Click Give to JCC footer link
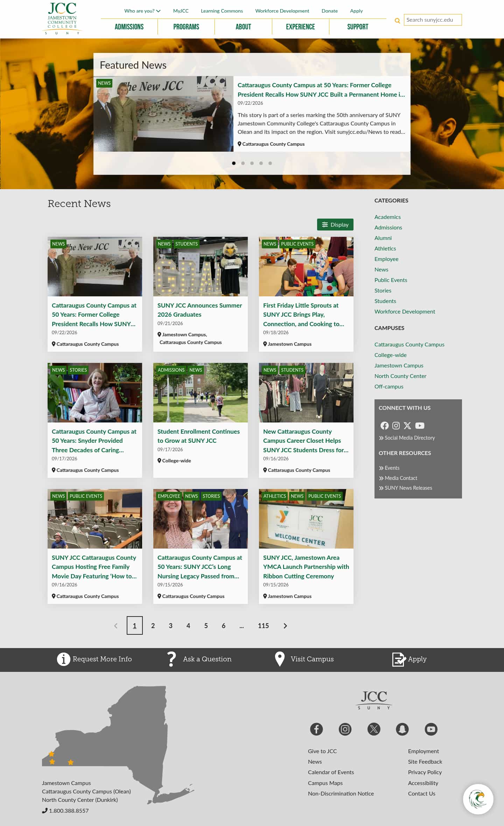The height and width of the screenshot is (826, 504). (x=322, y=751)
